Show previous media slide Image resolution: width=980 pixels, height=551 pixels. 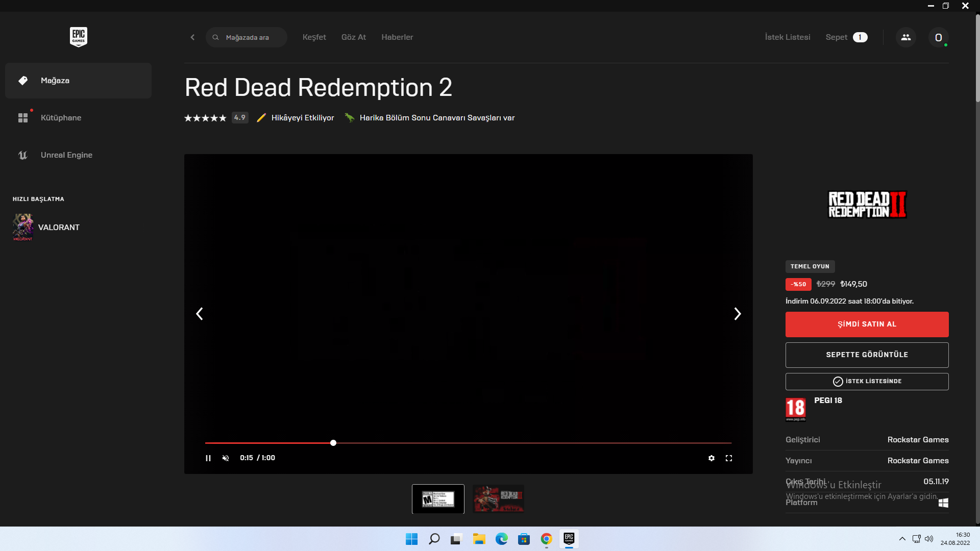click(x=200, y=314)
